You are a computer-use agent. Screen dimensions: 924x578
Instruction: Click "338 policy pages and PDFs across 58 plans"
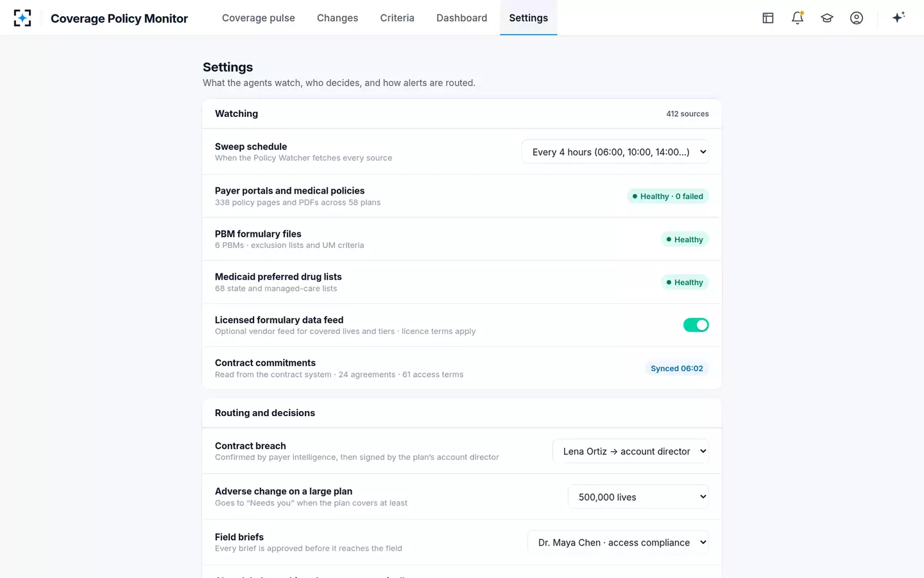[x=298, y=202]
